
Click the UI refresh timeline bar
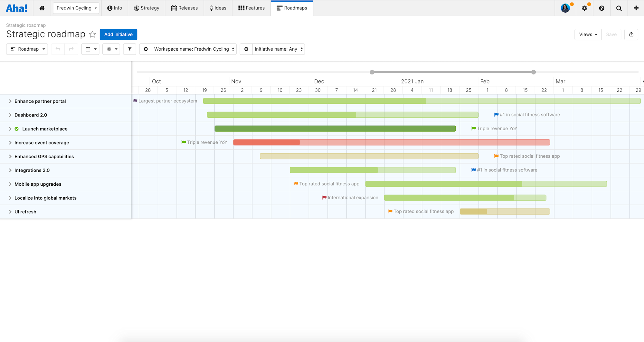[x=505, y=212]
